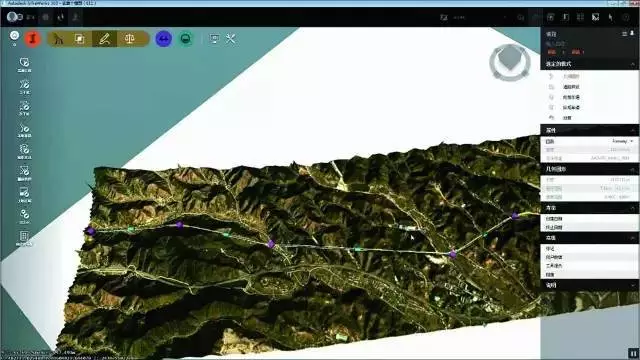Image resolution: width=640 pixels, height=360 pixels.
Task: Collapse the fourth section header with two rows
Action: 633,208
